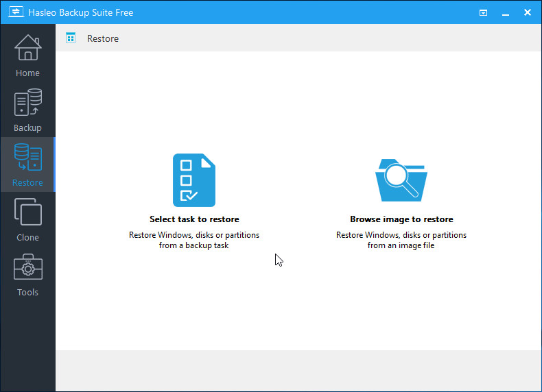This screenshot has height=392, width=542.
Task: Click the folder with magnifying glass icon
Action: coord(401,180)
